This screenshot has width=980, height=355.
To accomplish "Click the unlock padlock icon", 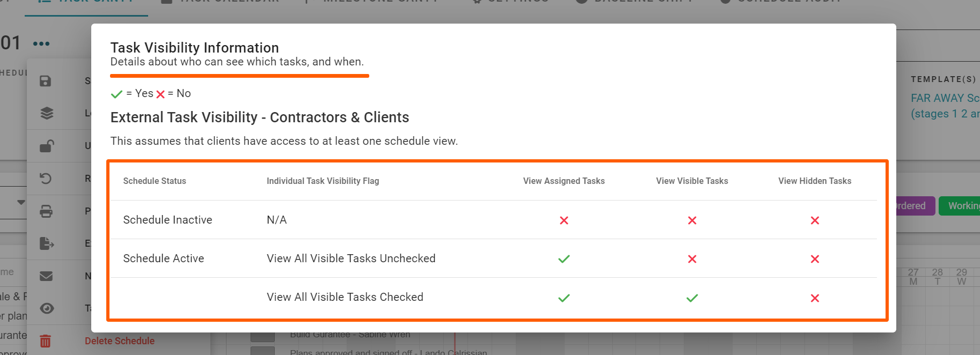I will tap(46, 146).
